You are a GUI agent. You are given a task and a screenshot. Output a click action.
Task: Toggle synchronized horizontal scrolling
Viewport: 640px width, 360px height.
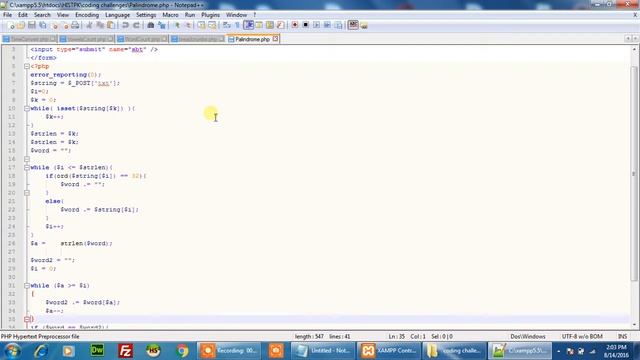tap(212, 25)
